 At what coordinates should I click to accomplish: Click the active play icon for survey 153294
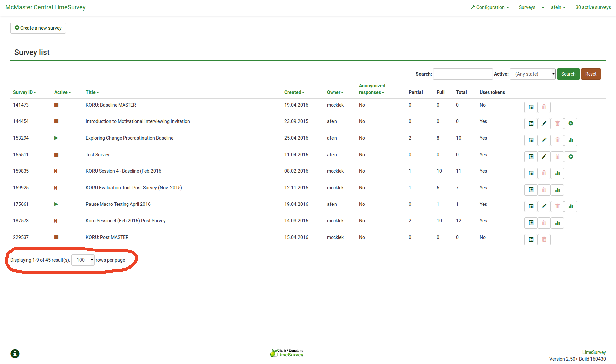tap(56, 138)
